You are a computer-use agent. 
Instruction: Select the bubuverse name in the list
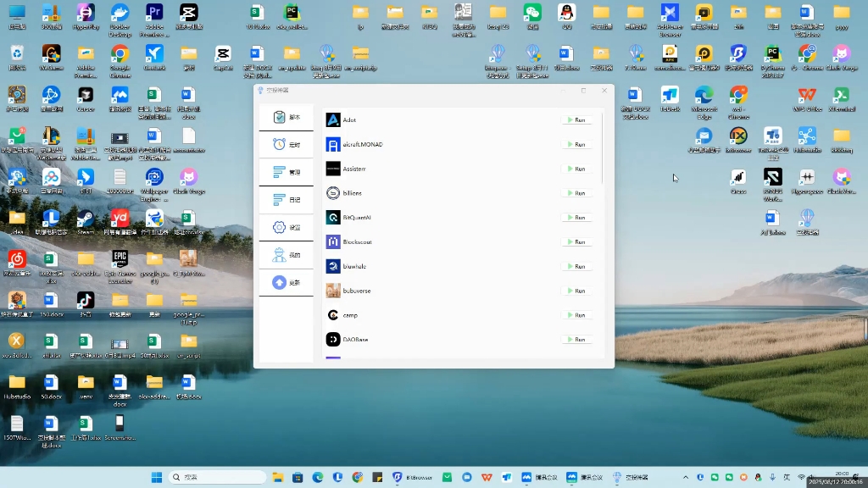(357, 291)
